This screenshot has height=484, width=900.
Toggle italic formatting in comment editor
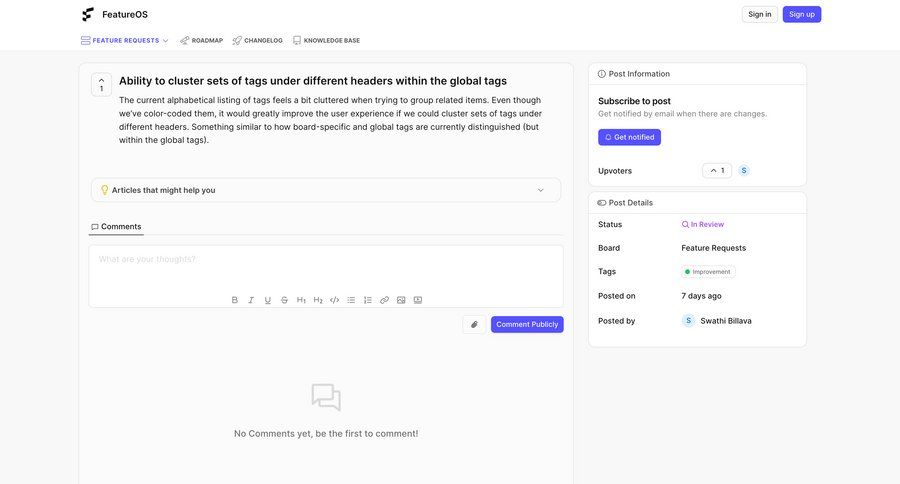point(251,300)
